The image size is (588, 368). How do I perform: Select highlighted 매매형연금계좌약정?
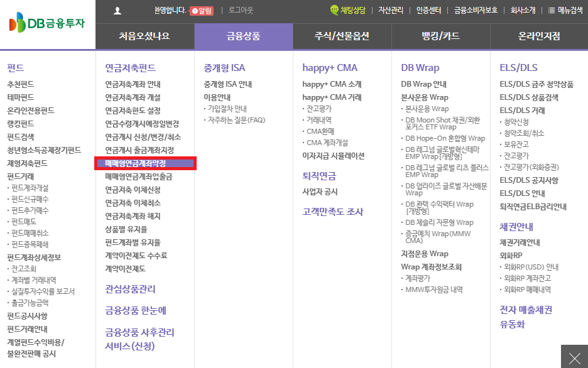[146, 163]
